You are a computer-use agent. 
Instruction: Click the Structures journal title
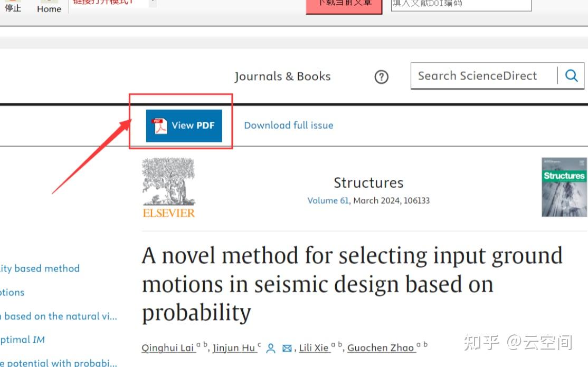pyautogui.click(x=368, y=183)
